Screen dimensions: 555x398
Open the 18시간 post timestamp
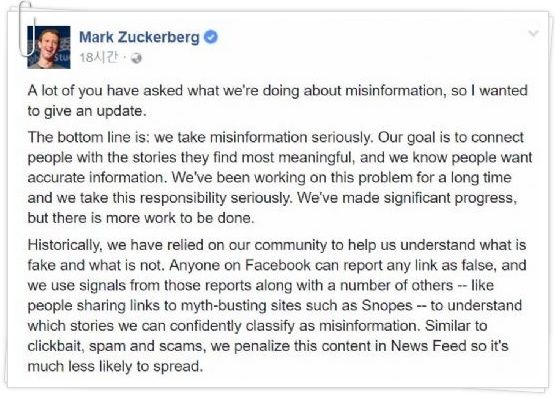(x=99, y=58)
